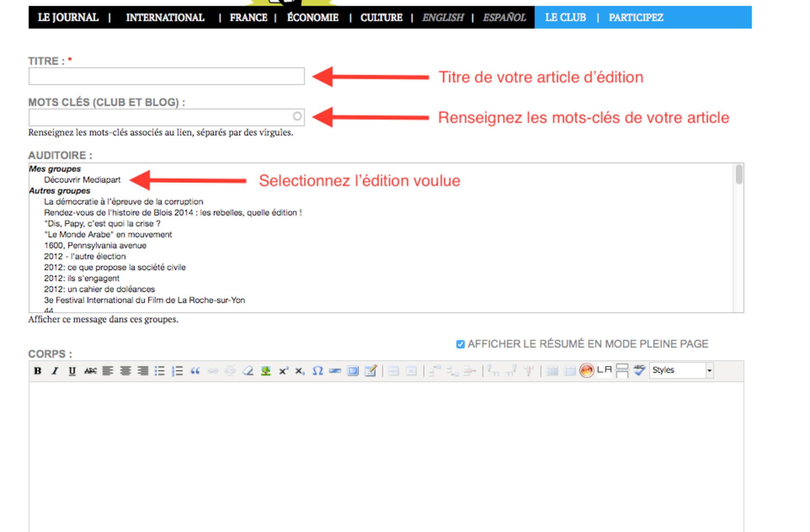This screenshot has height=532, width=810.
Task: Select "Le Monde Arabe" en mouvement group
Action: (108, 235)
